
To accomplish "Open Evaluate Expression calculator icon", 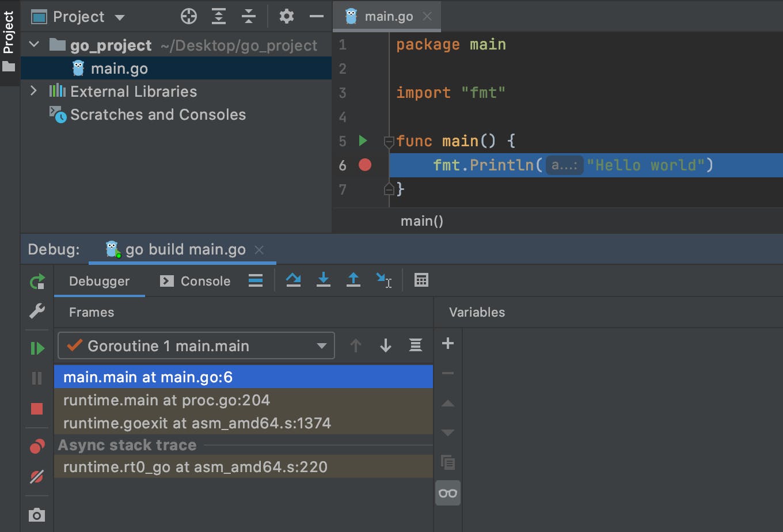I will tap(421, 280).
